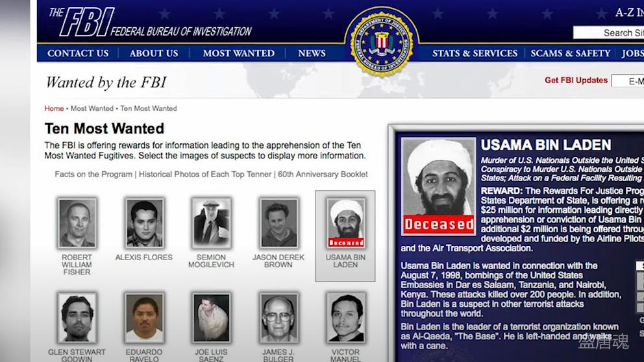Viewport: 644px width, 362px height.
Task: Open Historical Photos of Each Top Tenner
Action: (x=205, y=175)
